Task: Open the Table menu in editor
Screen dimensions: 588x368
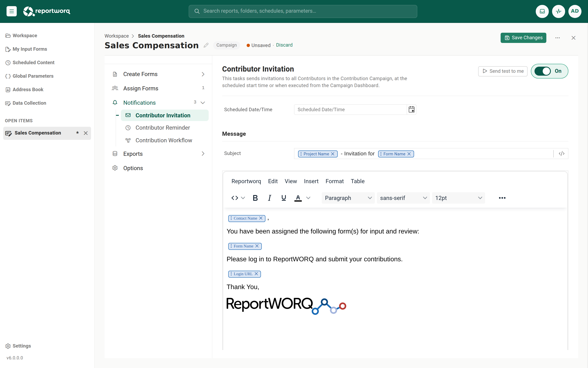Action: (357, 181)
